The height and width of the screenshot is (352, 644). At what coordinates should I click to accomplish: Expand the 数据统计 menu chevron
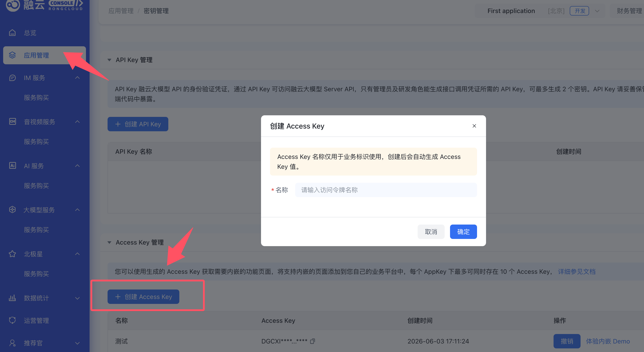coord(77,298)
